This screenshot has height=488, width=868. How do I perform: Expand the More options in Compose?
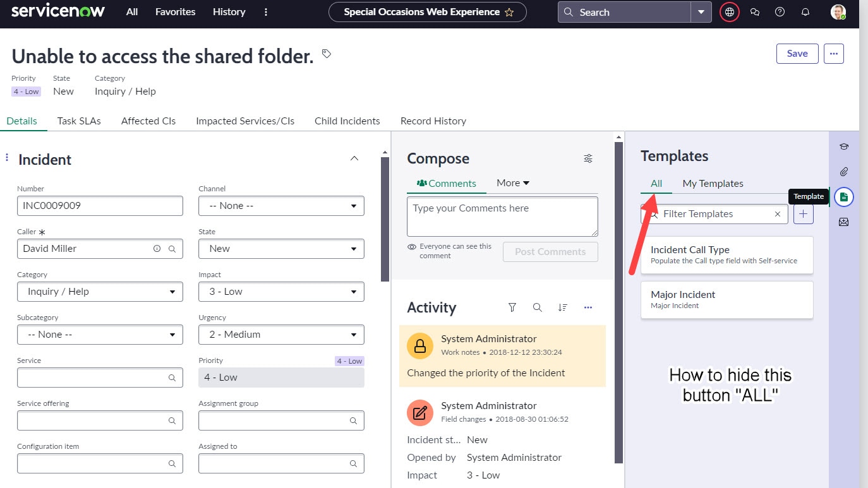(512, 182)
